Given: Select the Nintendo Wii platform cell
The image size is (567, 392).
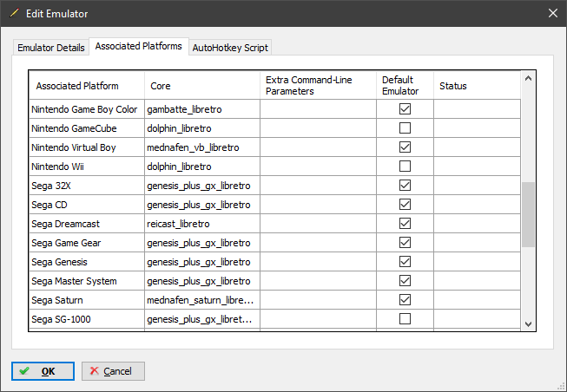Looking at the screenshot, I should coord(87,167).
